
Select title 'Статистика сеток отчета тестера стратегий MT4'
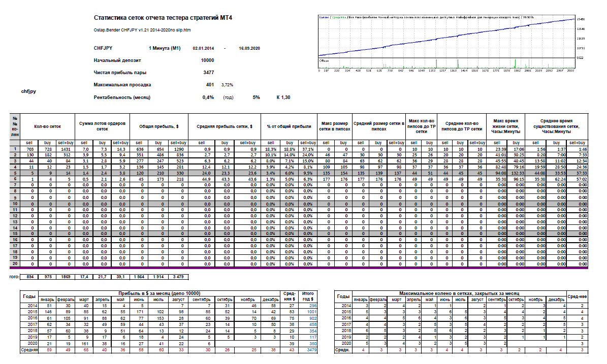tap(163, 18)
